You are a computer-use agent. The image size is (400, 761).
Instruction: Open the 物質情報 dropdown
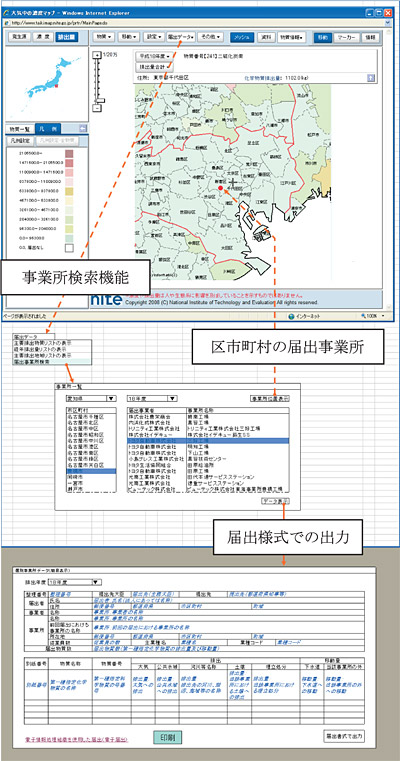[292, 37]
